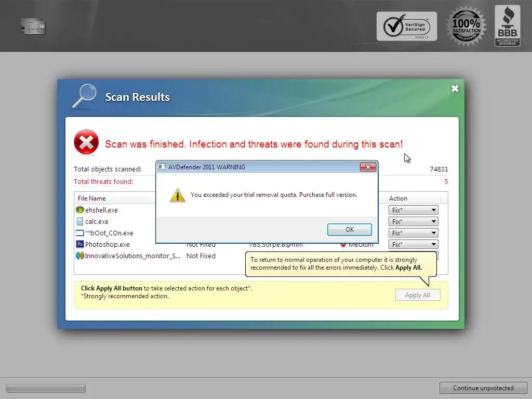Click the BBB Accredited Business badge
Viewport: 532px width, 399px height.
507,26
